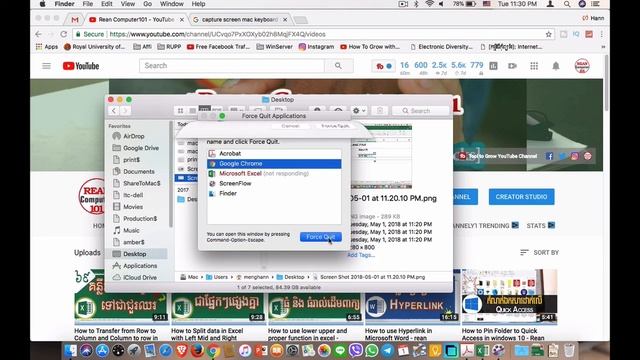The image size is (640, 360).
Task: Click the upload video camera icon
Action: coord(512,66)
